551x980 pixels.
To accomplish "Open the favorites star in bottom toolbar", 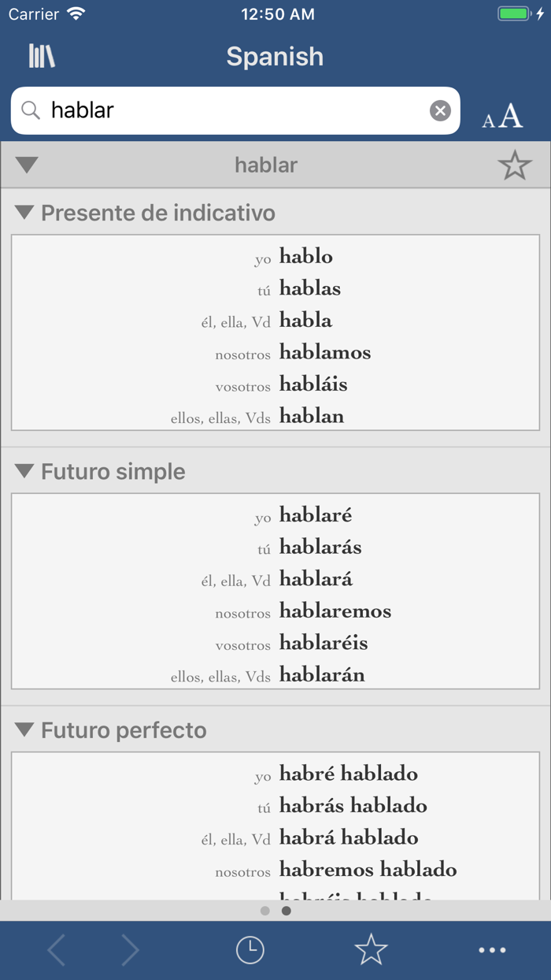I will (x=371, y=949).
